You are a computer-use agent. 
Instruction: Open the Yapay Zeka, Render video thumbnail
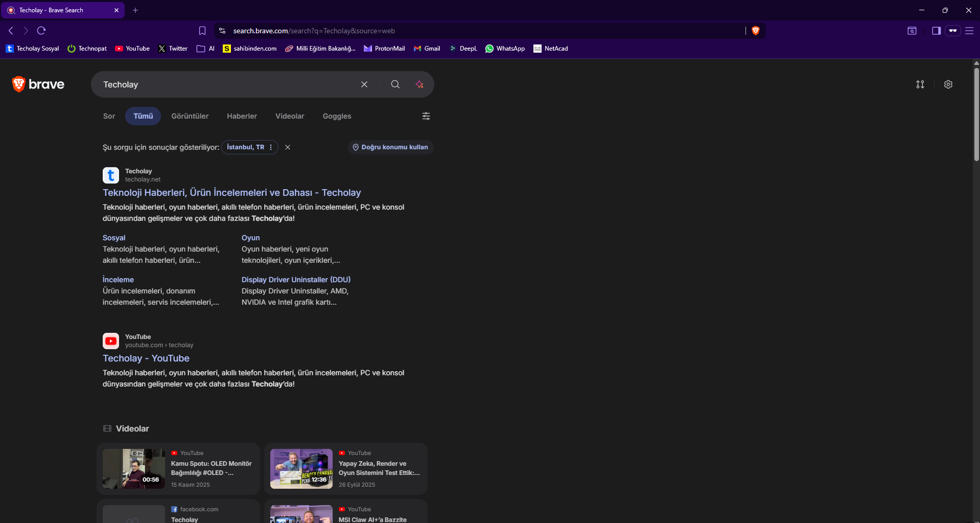[x=301, y=469]
